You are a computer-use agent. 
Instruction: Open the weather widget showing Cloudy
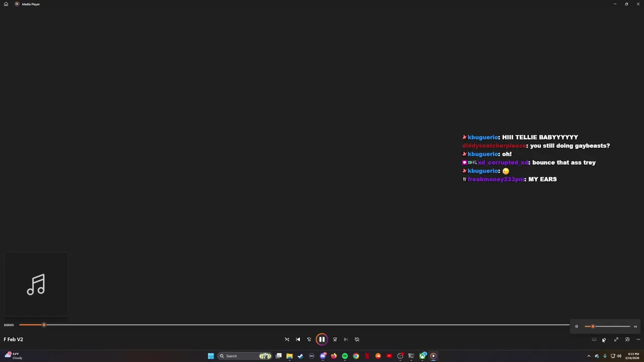point(13,356)
